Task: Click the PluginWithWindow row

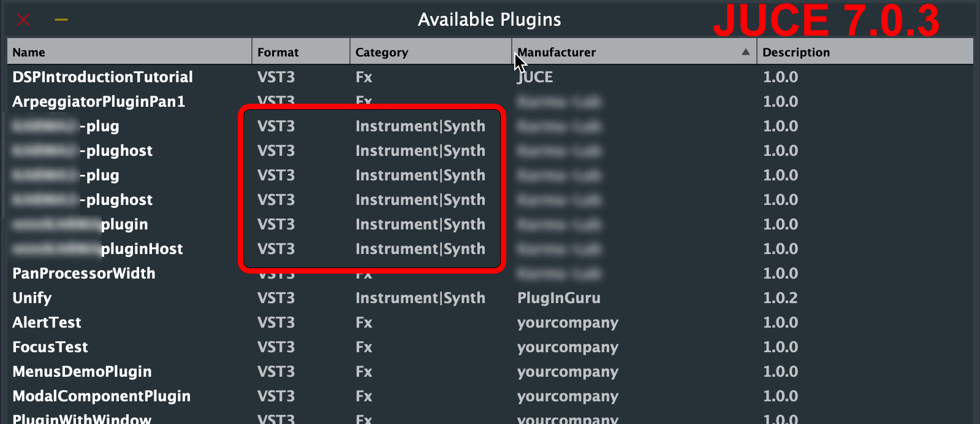Action: click(82, 418)
